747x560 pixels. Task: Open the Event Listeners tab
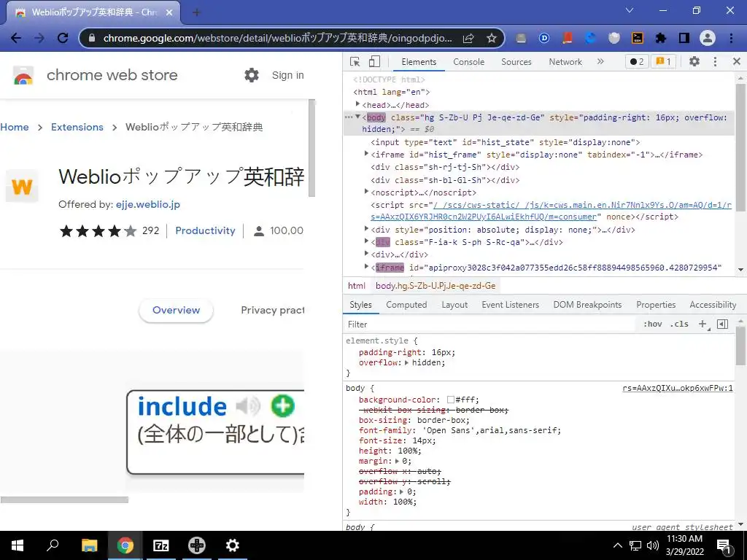(x=510, y=305)
